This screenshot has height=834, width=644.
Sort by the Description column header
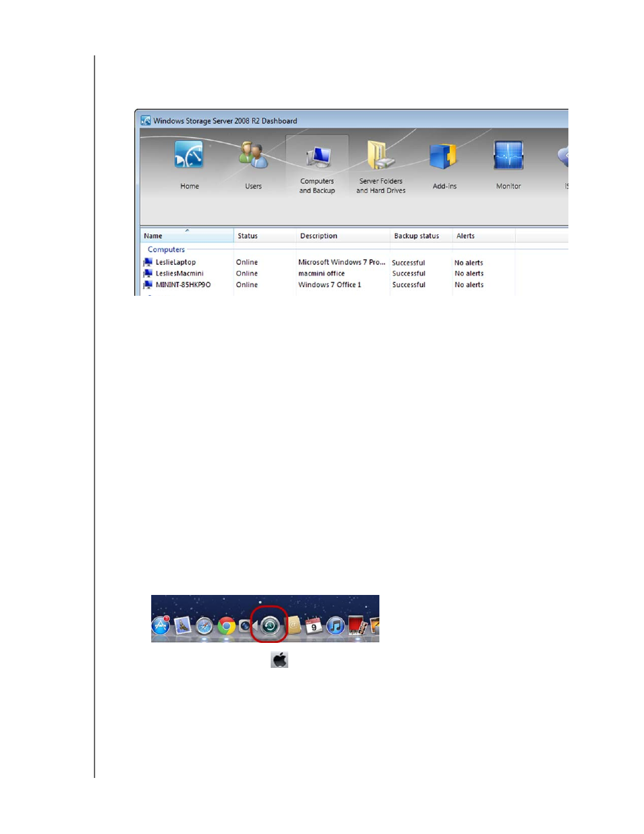coord(344,236)
